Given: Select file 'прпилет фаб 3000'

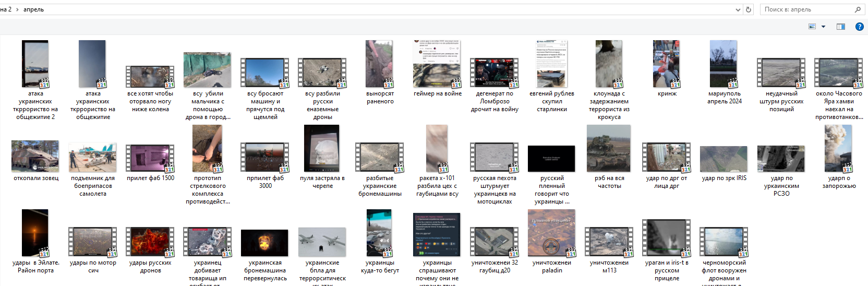Looking at the screenshot, I should click(265, 166).
